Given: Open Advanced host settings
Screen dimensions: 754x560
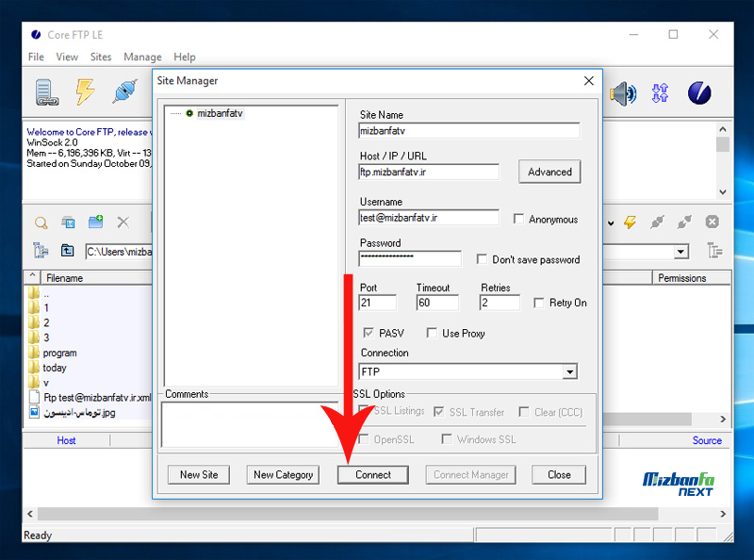Looking at the screenshot, I should pos(549,172).
